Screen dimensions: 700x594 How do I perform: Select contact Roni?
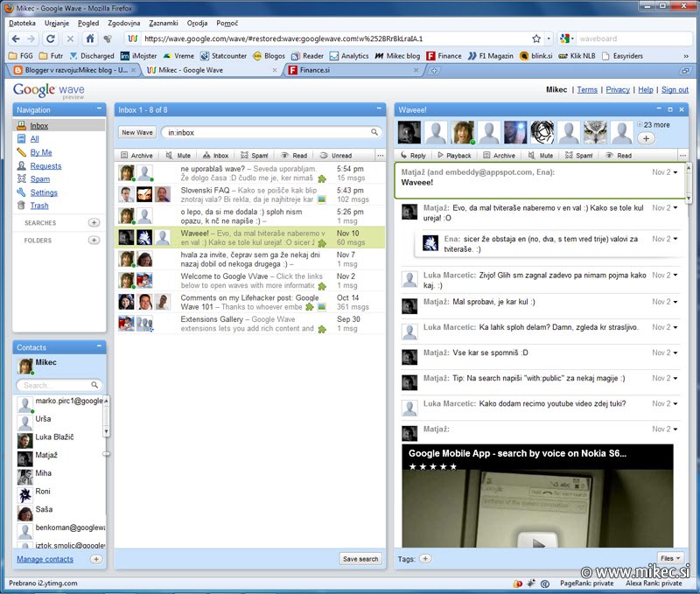point(43,492)
